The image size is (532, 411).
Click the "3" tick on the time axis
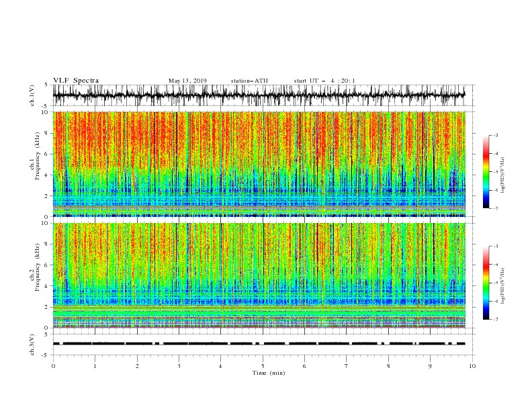[179, 366]
